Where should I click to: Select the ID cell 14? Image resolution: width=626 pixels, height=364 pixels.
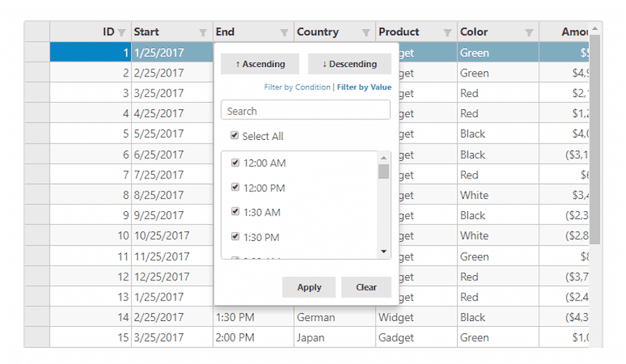(91, 317)
